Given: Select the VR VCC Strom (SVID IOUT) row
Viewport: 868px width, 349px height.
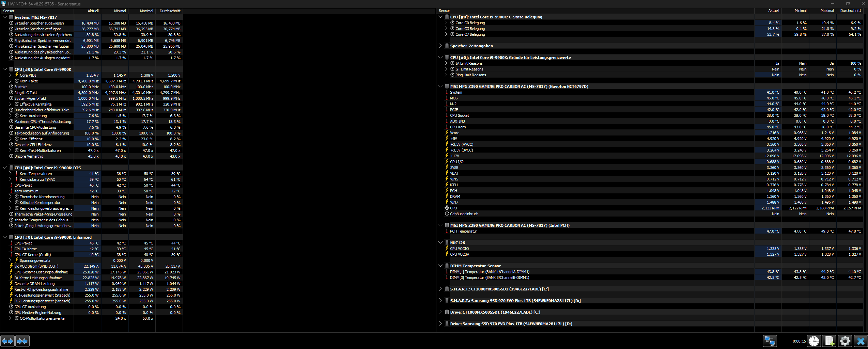Looking at the screenshot, I should coord(91,266).
